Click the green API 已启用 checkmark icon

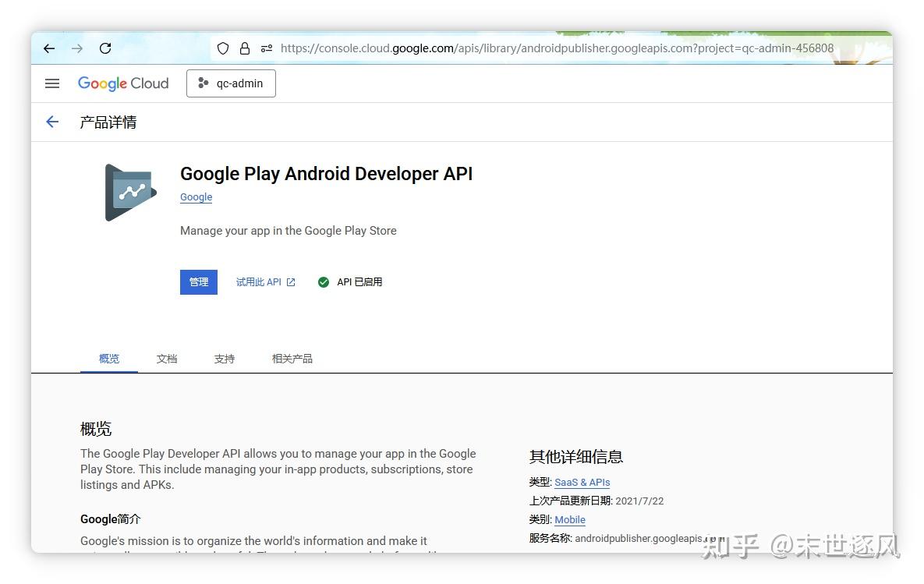coord(324,281)
